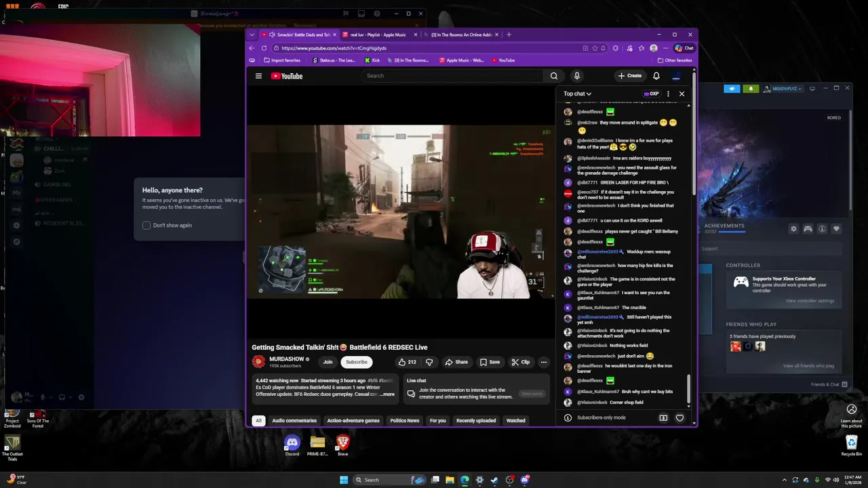
Task: Select the Politics News chip
Action: [x=405, y=420]
